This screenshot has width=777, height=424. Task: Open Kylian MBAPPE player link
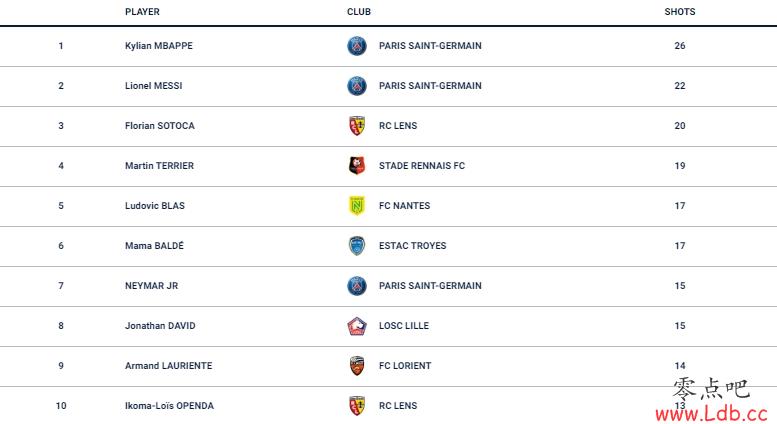tap(159, 46)
